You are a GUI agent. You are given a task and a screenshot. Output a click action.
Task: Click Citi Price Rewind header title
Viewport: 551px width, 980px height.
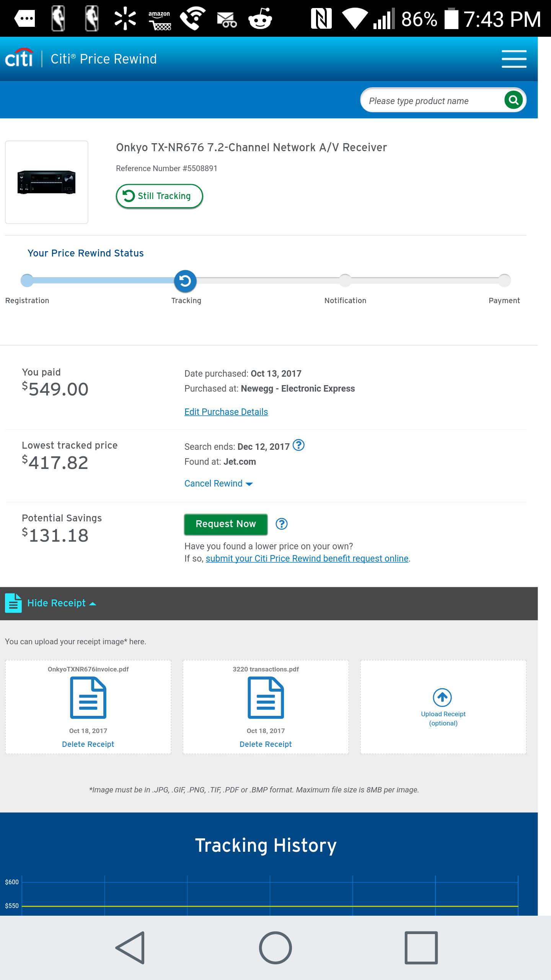click(104, 59)
